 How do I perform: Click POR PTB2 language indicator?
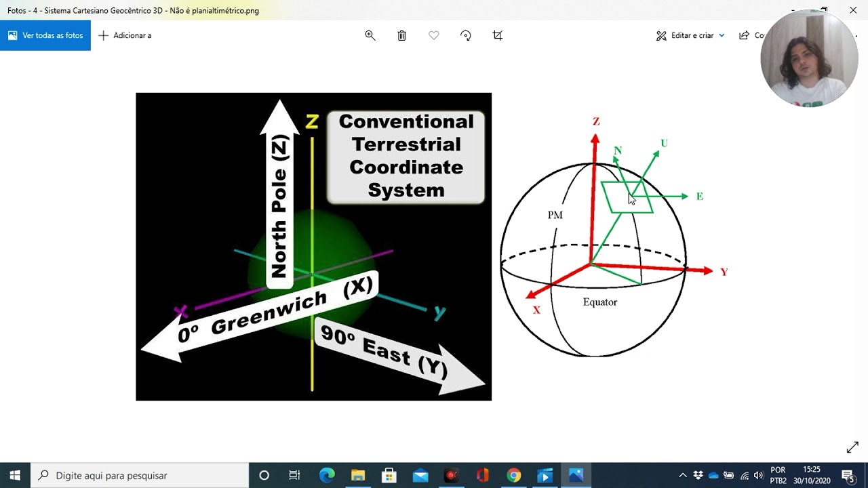[778, 475]
